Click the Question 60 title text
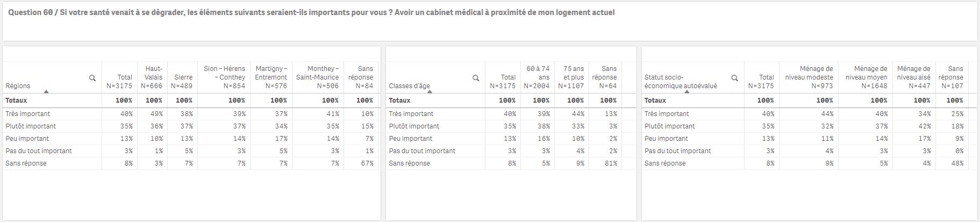 click(311, 12)
